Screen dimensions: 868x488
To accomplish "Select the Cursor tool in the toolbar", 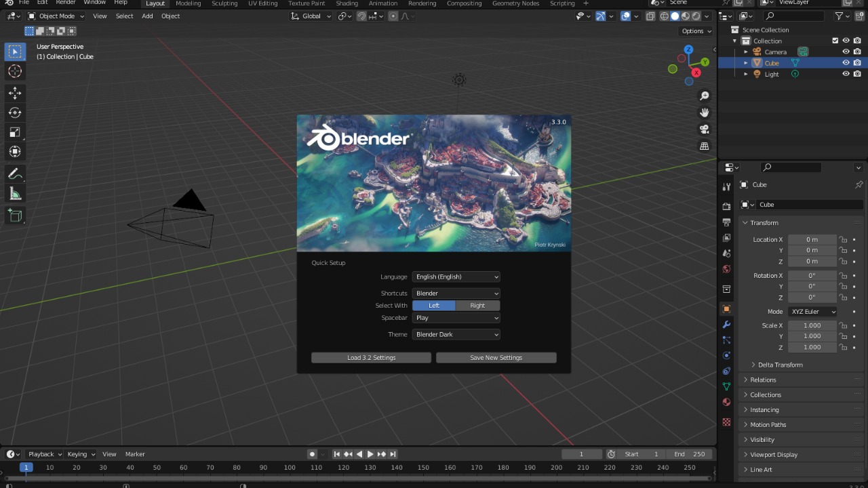I will coord(15,71).
